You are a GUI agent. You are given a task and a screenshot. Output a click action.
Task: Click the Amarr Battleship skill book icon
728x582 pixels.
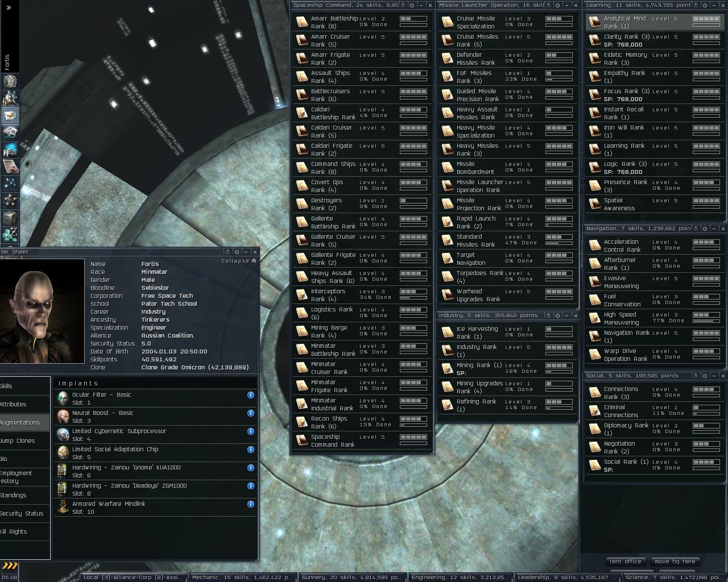pyautogui.click(x=301, y=22)
